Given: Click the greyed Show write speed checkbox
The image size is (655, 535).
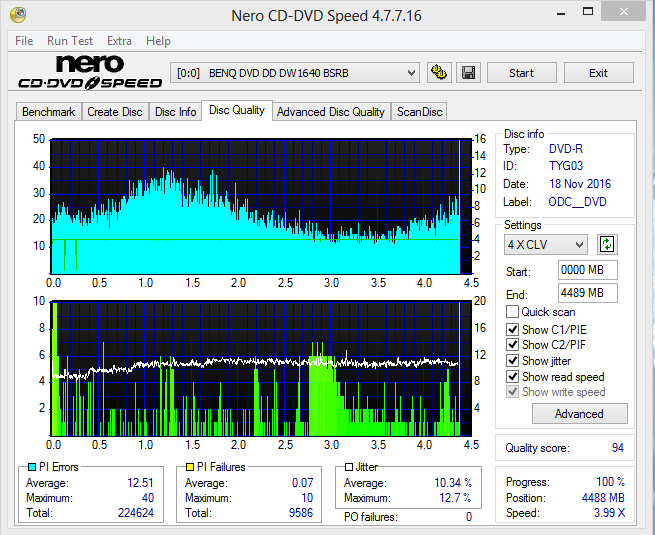Looking at the screenshot, I should tap(512, 392).
